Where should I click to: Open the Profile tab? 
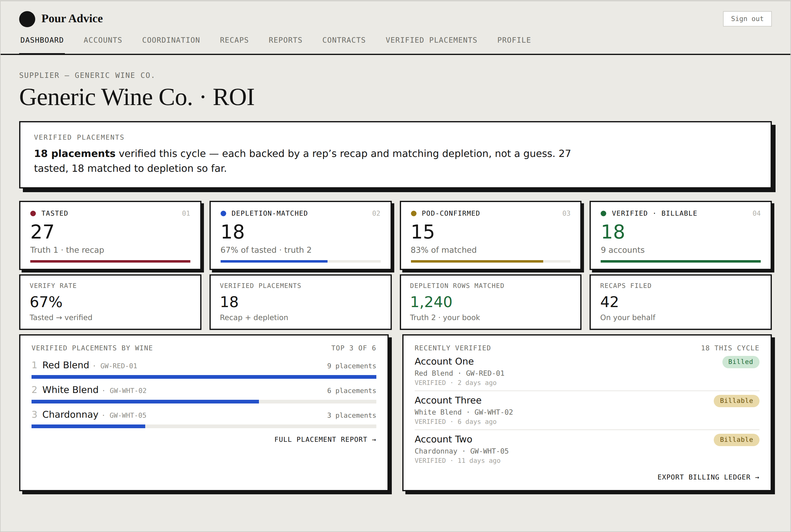pyautogui.click(x=514, y=40)
